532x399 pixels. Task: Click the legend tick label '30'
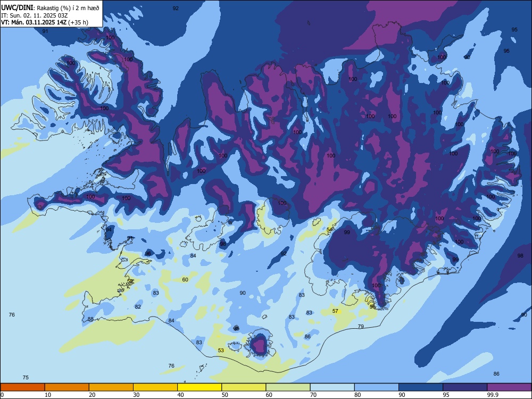136,395
